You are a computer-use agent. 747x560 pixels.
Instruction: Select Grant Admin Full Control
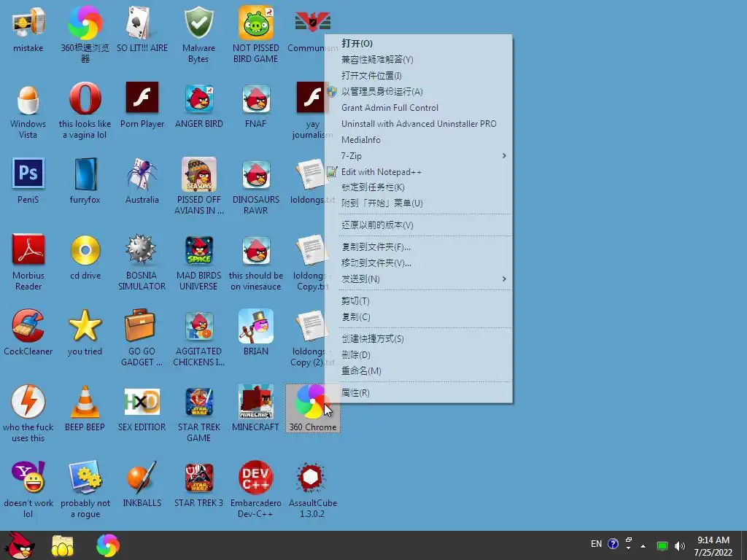point(418,108)
